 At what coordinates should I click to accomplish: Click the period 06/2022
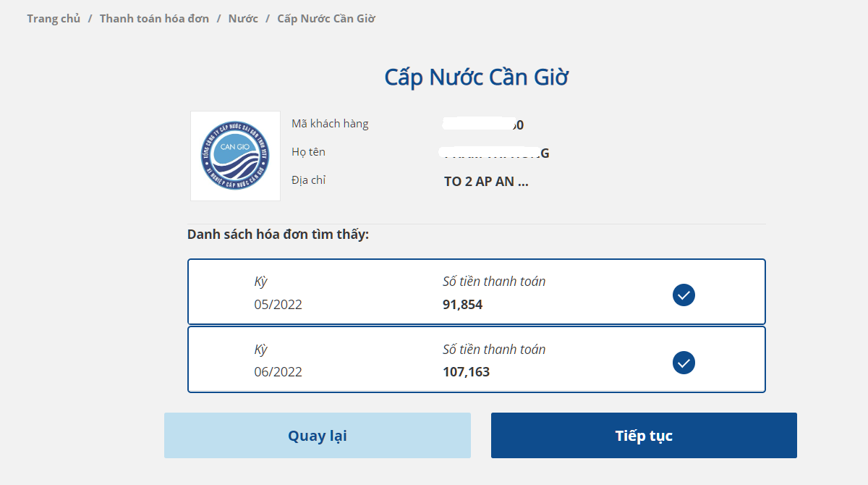tap(278, 372)
